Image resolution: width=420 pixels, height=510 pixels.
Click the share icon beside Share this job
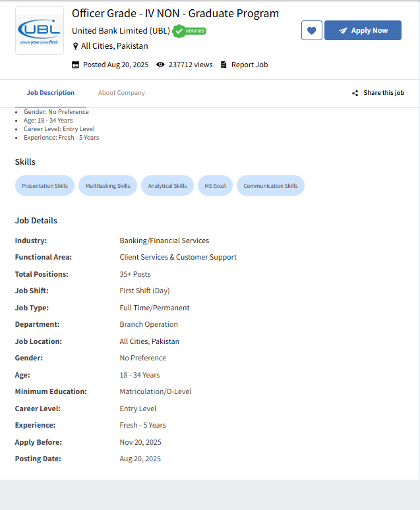[x=355, y=93]
